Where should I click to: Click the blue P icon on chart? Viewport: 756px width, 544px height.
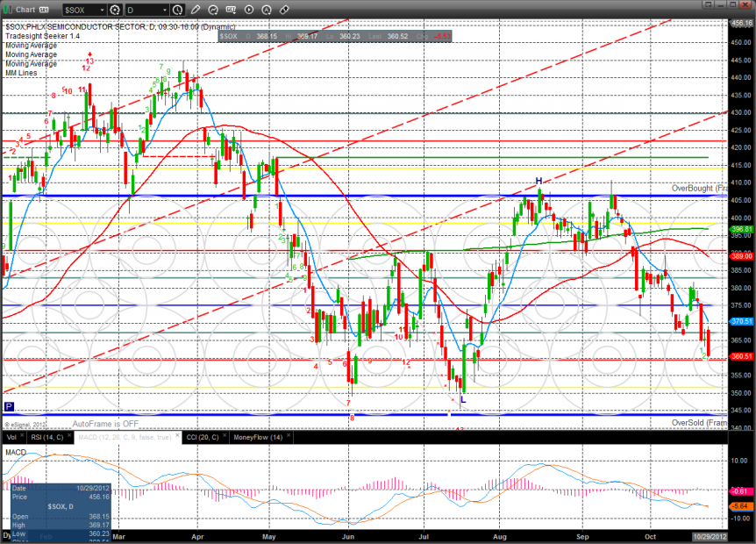9,406
